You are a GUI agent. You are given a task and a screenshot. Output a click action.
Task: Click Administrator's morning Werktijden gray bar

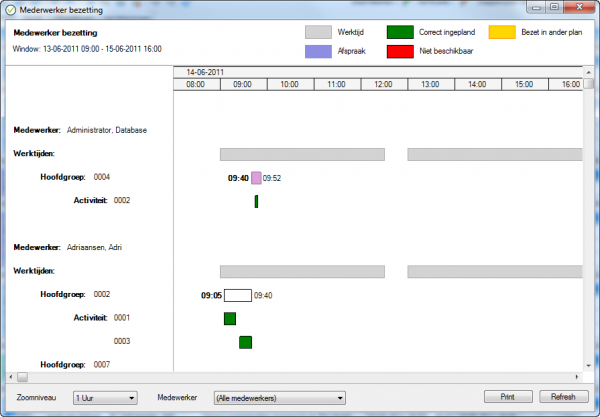pos(302,155)
